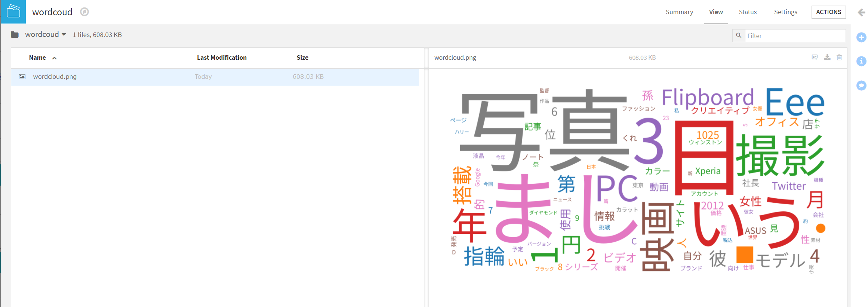Click the 608.03 KB label in preview header
The height and width of the screenshot is (307, 868).
pos(642,58)
